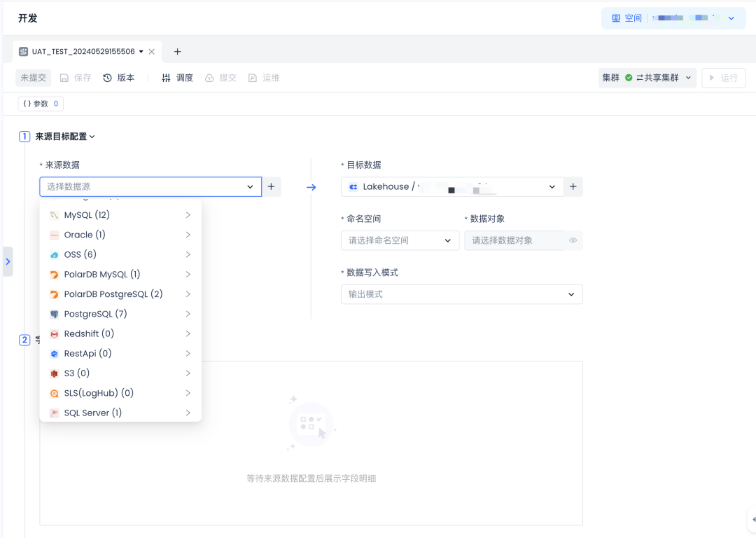The height and width of the screenshot is (538, 756).
Task: Open the UAT_TEST tab dropdown triangle
Action: click(141, 52)
